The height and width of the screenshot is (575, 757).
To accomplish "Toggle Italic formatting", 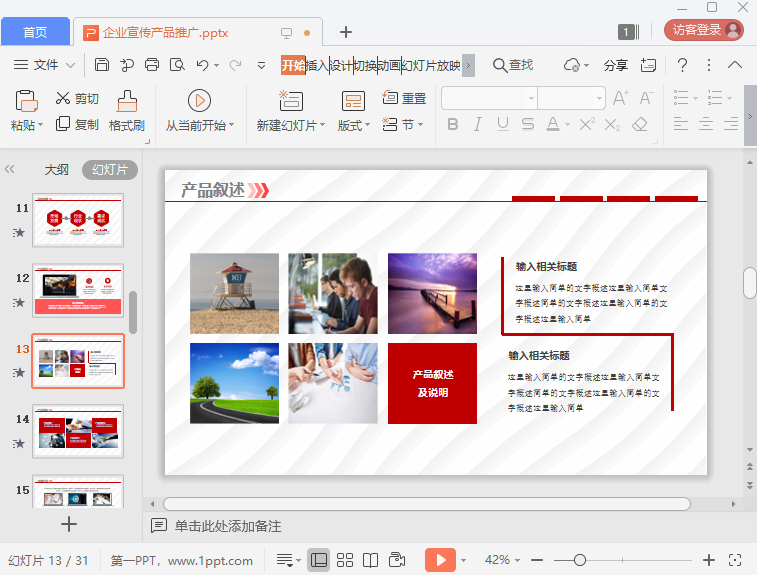I will click(x=477, y=125).
